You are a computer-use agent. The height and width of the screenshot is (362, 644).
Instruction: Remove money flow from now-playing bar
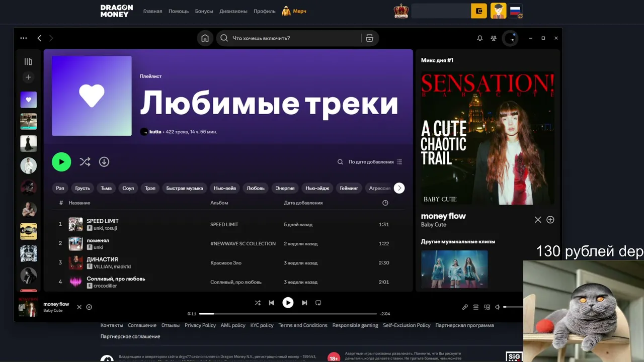point(79,307)
